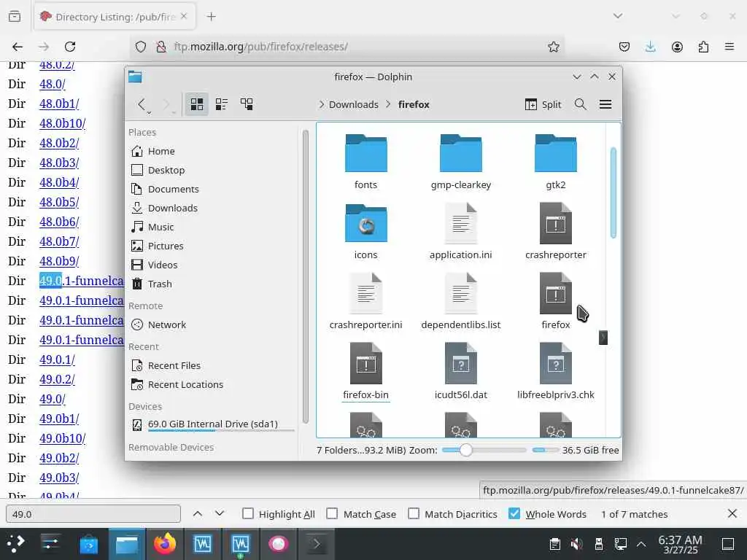Image resolution: width=747 pixels, height=560 pixels.
Task: Select the application.ini file
Action: pos(461,232)
